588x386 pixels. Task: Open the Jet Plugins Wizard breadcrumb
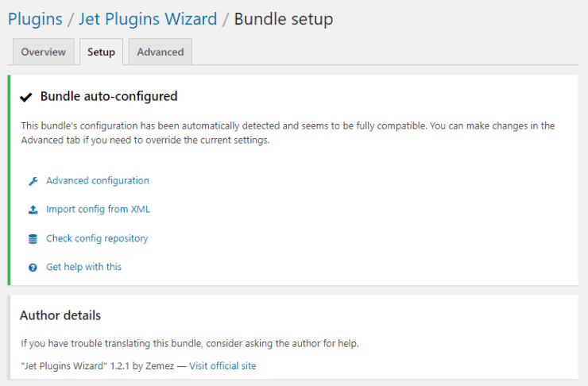tap(148, 19)
